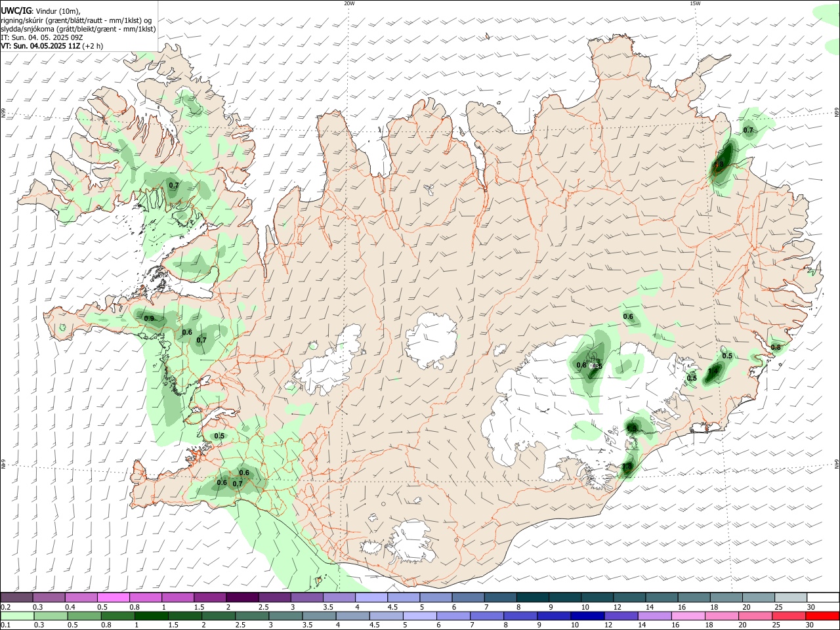840x630 pixels.
Task: Click the 'slydda/snjókoma' legend description line
Action: coord(78,29)
